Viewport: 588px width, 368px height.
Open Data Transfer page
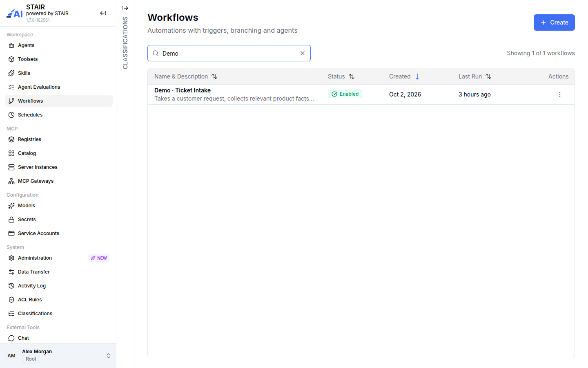59,272
